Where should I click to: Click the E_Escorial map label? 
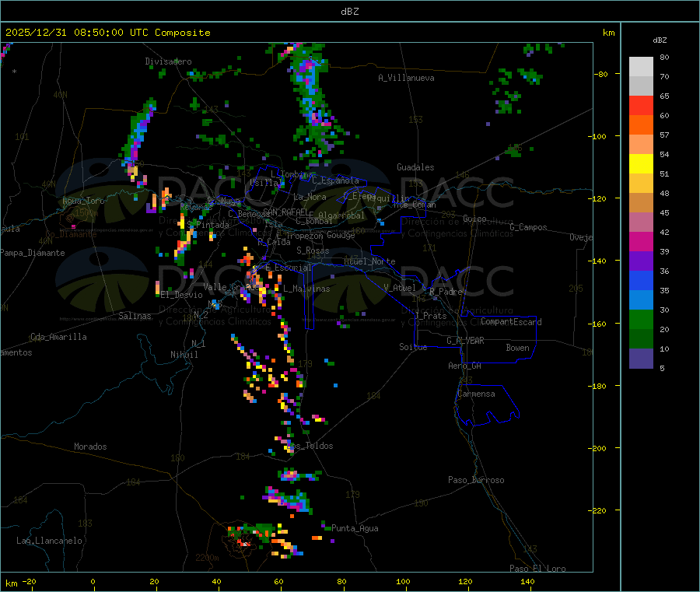[289, 268]
